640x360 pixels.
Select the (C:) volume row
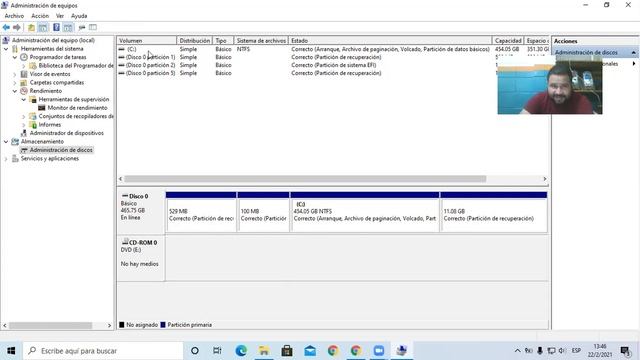tap(333, 49)
